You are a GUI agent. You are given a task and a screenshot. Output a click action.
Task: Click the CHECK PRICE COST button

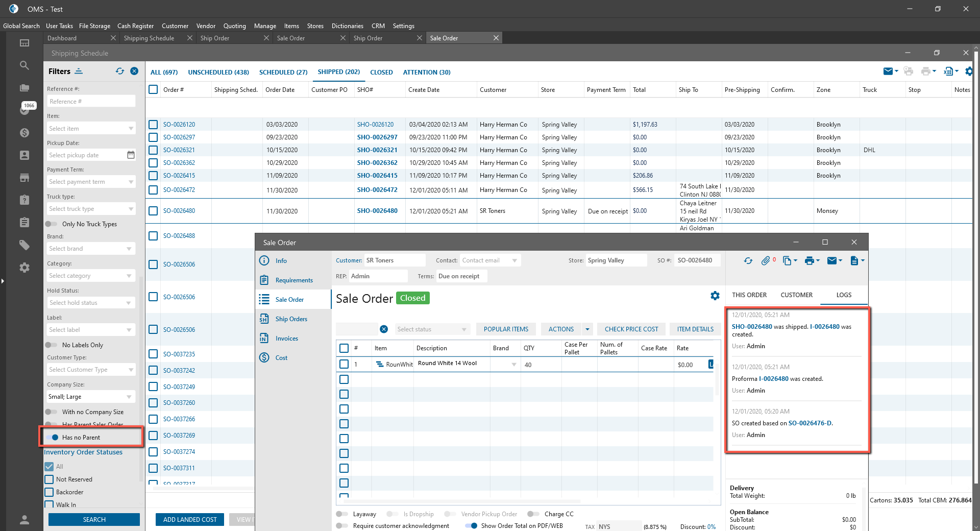(x=631, y=329)
